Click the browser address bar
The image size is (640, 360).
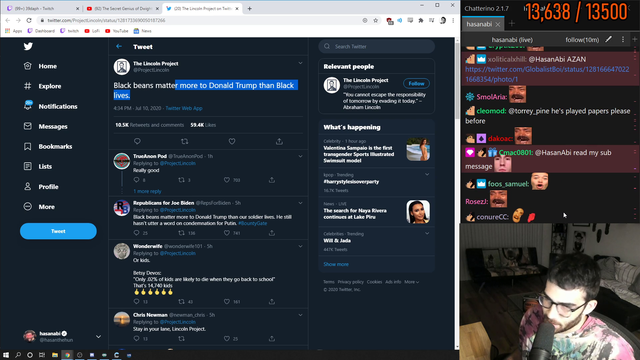click(200, 20)
